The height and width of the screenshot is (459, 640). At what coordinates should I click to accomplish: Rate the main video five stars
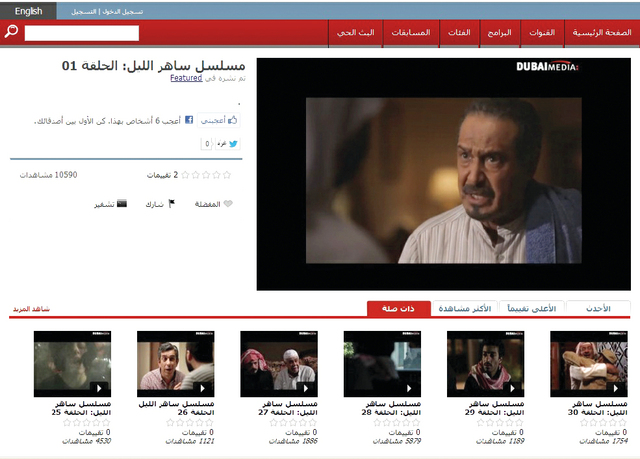pos(185,175)
